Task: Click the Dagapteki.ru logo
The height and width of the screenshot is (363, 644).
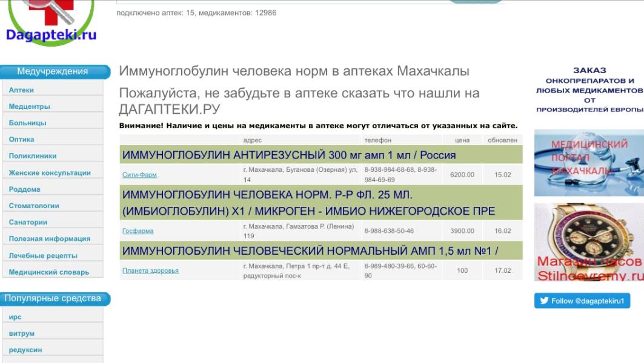Action: 51,24
